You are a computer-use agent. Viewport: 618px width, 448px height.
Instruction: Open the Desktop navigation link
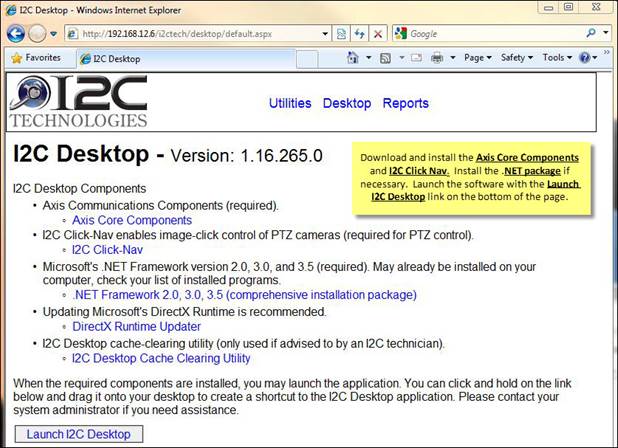click(x=347, y=103)
